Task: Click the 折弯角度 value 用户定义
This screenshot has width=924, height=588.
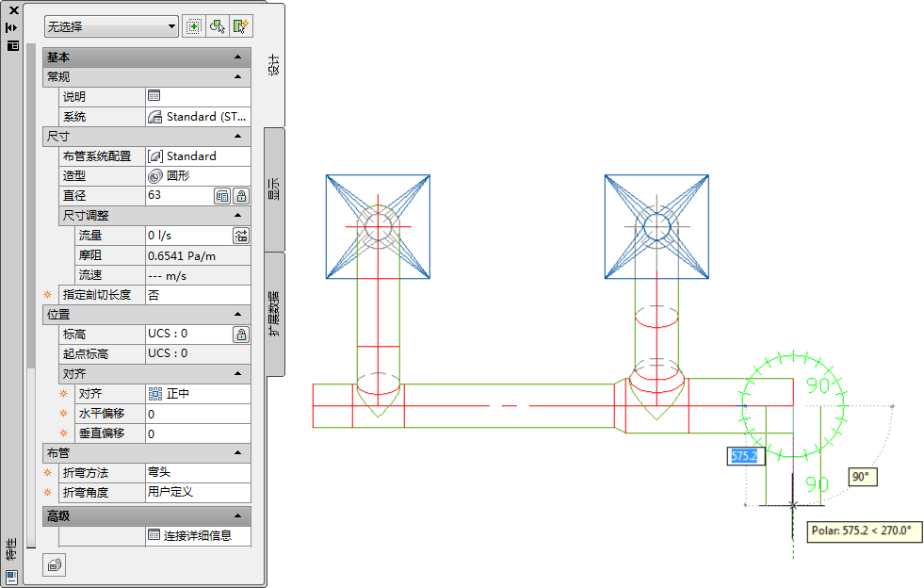Action: (198, 492)
